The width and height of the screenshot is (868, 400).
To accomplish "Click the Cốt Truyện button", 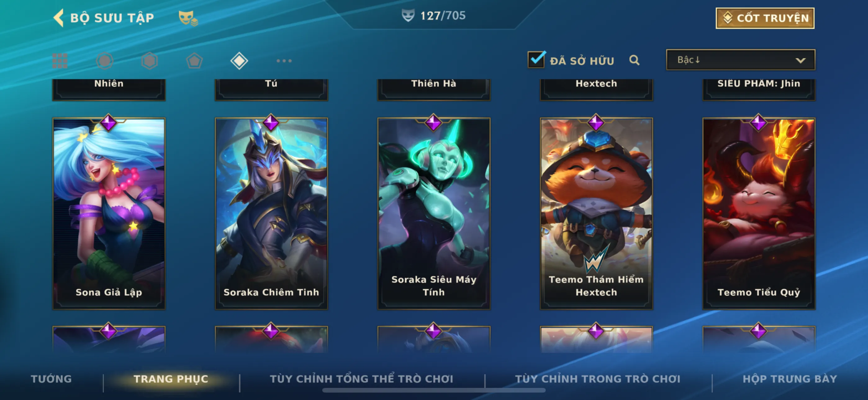I will click(x=765, y=18).
